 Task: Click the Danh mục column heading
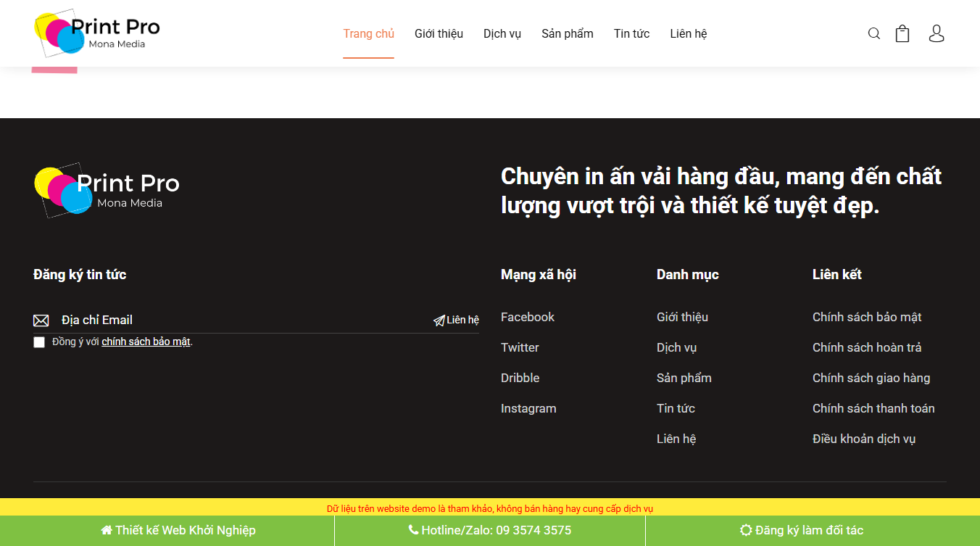[688, 274]
